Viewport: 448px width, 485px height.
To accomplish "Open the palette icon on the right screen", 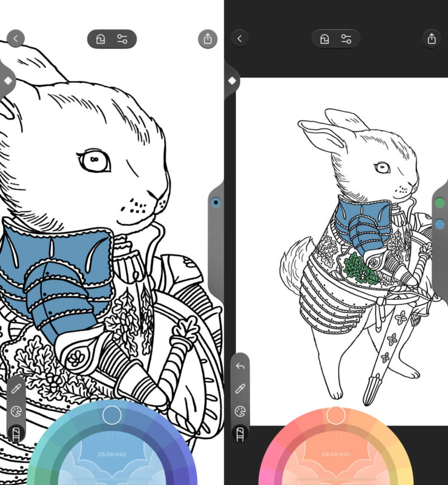I will [x=240, y=411].
